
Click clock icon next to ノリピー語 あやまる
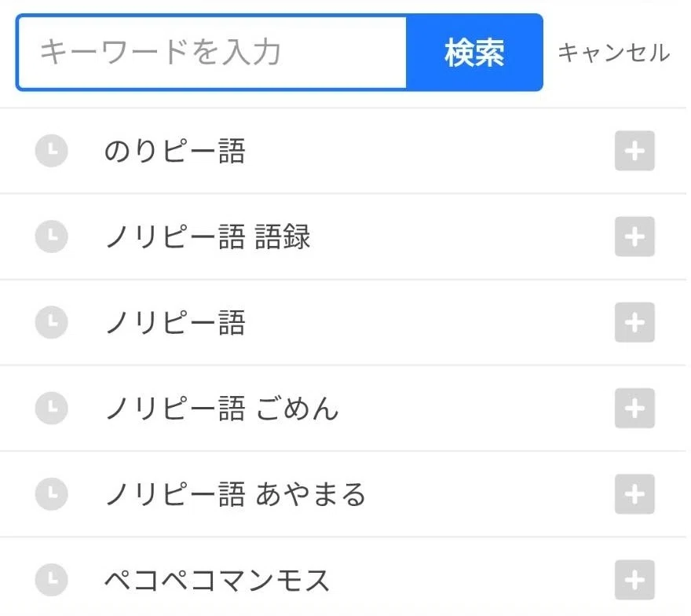(x=52, y=494)
